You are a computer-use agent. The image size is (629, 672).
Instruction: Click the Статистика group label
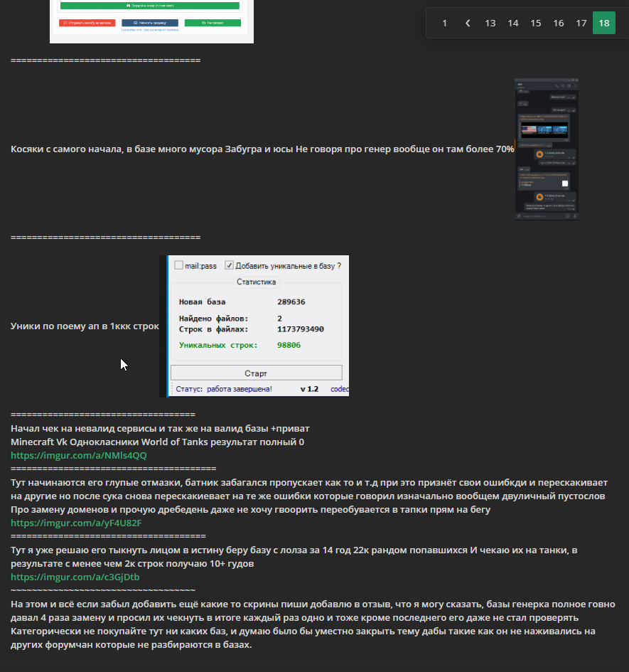[x=257, y=282]
